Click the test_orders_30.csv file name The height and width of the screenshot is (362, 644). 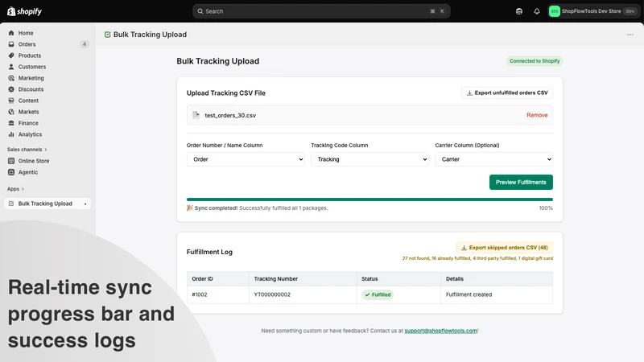pos(230,115)
